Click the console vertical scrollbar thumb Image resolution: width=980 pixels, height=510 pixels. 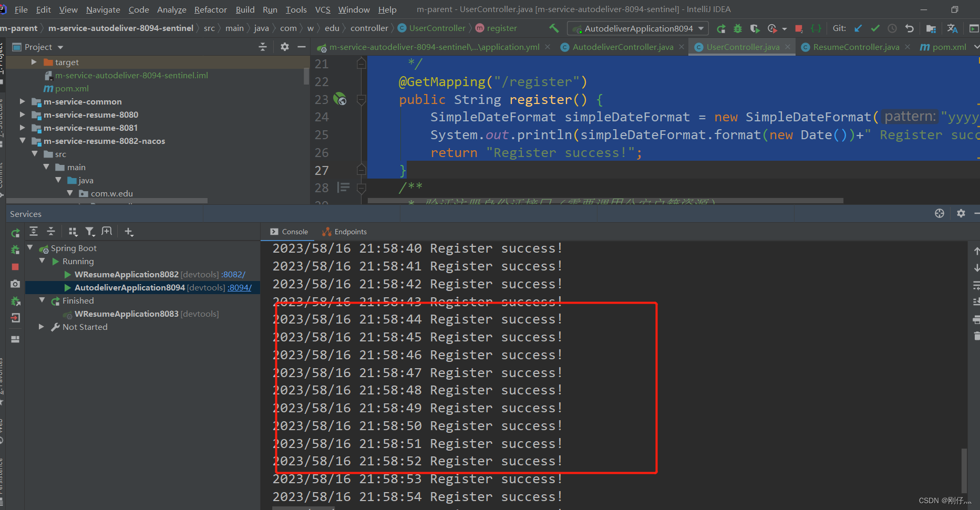point(963,471)
